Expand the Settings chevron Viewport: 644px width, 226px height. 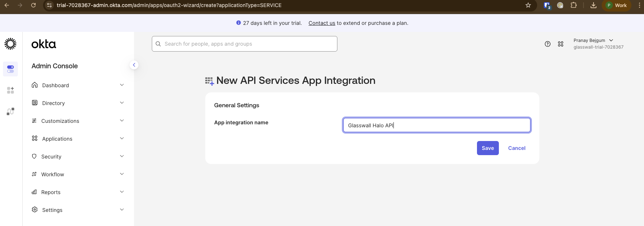point(122,210)
